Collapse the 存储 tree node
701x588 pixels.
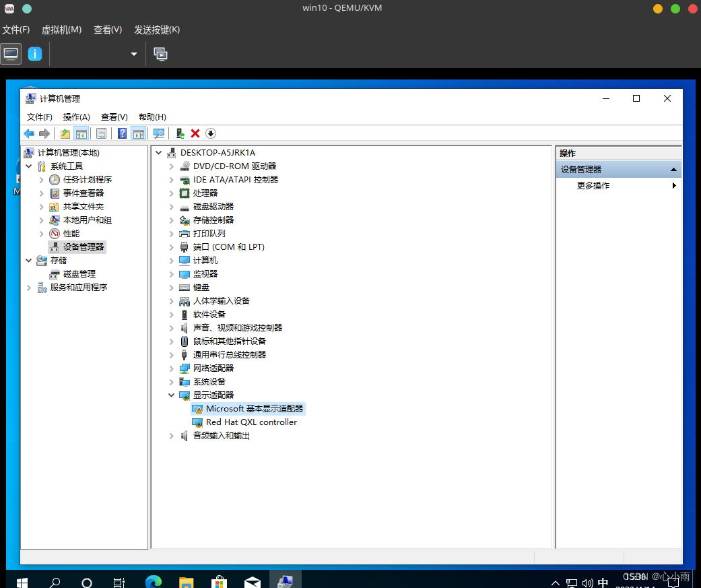coord(29,260)
